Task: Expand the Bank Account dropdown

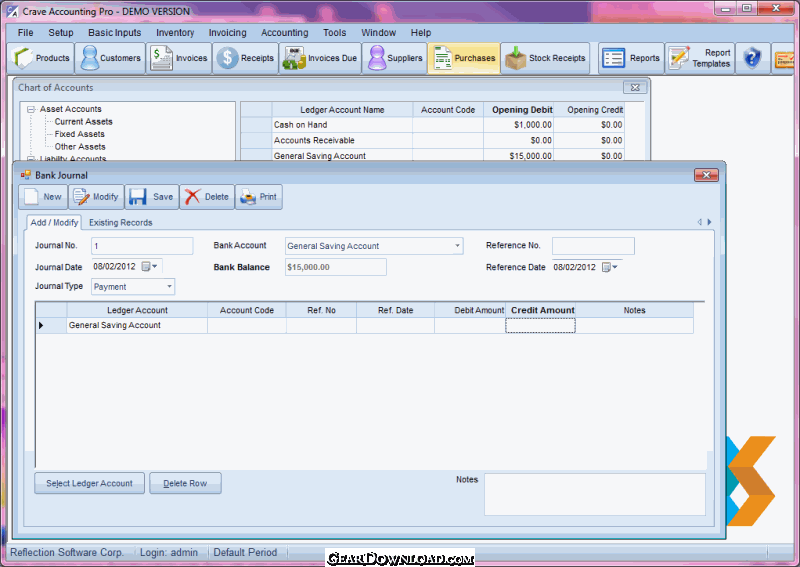Action: (457, 245)
